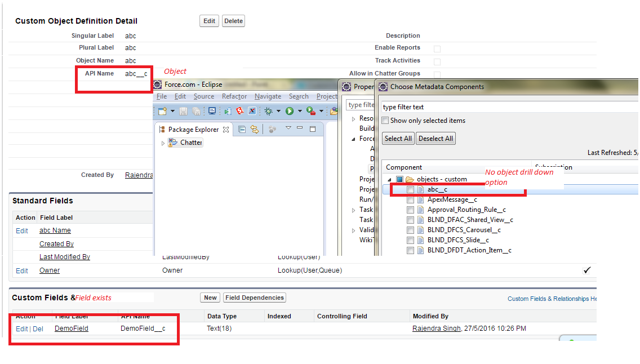Open the Refactor menu in Eclipse
The height and width of the screenshot is (364, 640).
pos(234,96)
